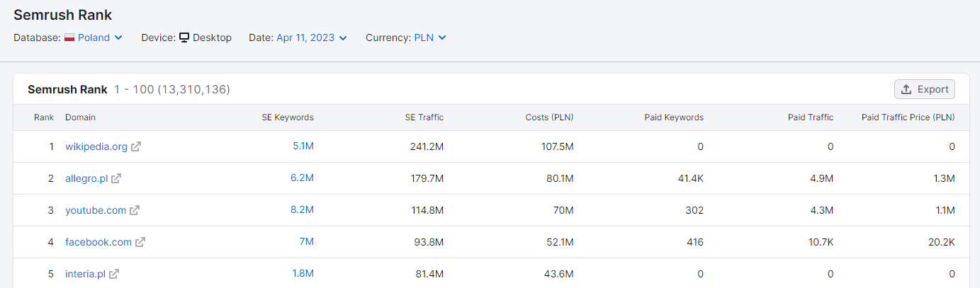Click the Domain column header
This screenshot has height=288, width=980.
pyautogui.click(x=80, y=117)
